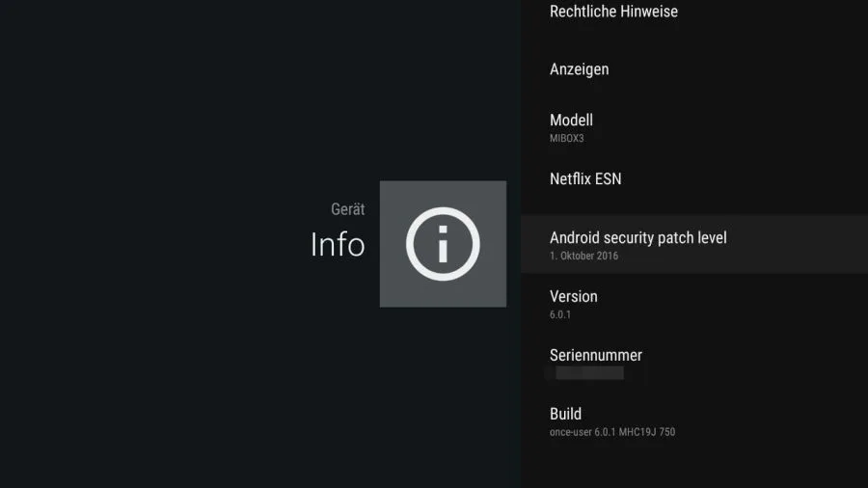This screenshot has width=868, height=488.
Task: Select the Modell MIBOX3 row
Action: point(694,128)
